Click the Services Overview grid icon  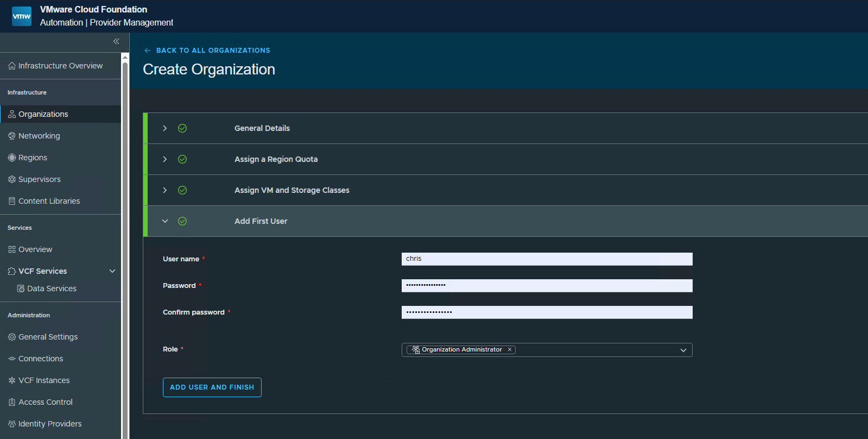[12, 249]
